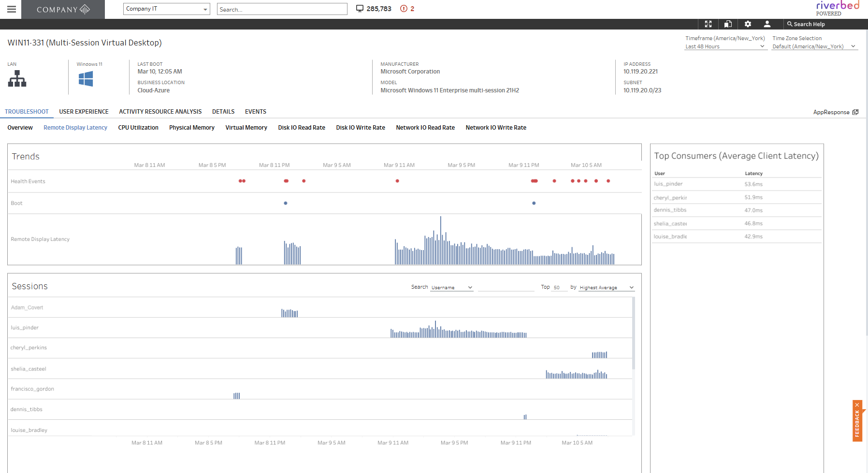The height and width of the screenshot is (473, 868).
Task: Toggle full screen mode icon
Action: tap(708, 24)
